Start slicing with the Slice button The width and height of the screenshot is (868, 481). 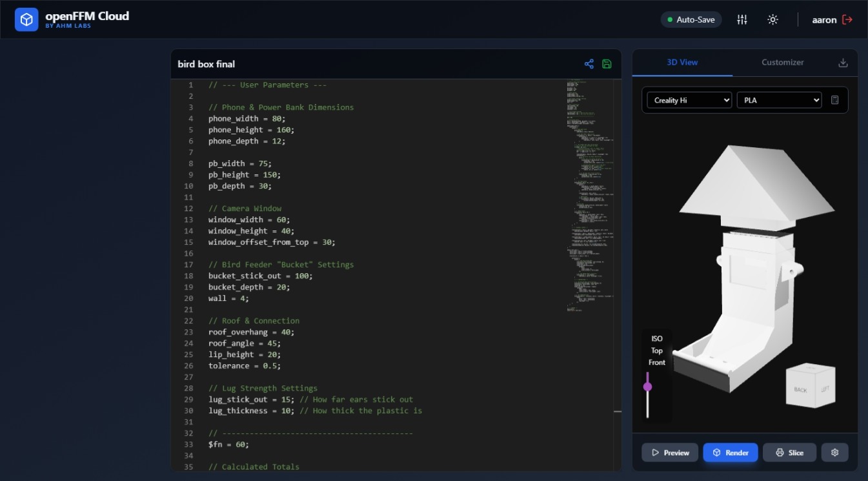click(x=789, y=452)
